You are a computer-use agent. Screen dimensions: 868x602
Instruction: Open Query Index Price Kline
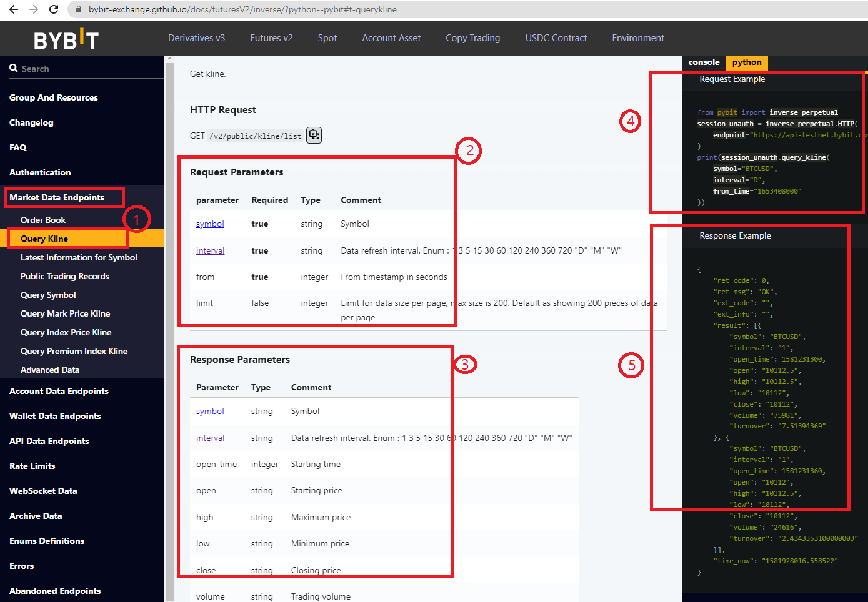66,332
